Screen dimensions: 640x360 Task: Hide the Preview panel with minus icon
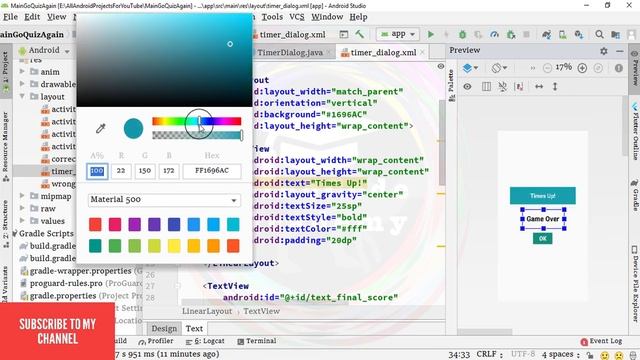click(x=620, y=51)
